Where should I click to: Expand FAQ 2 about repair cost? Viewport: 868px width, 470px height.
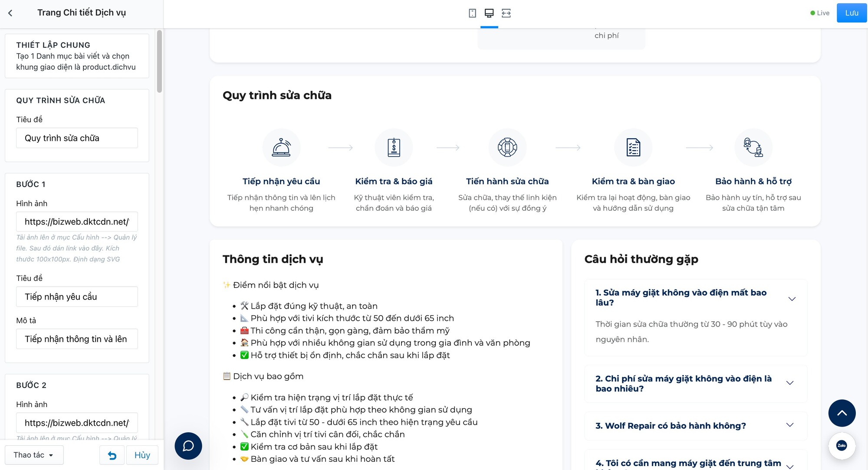pos(790,383)
